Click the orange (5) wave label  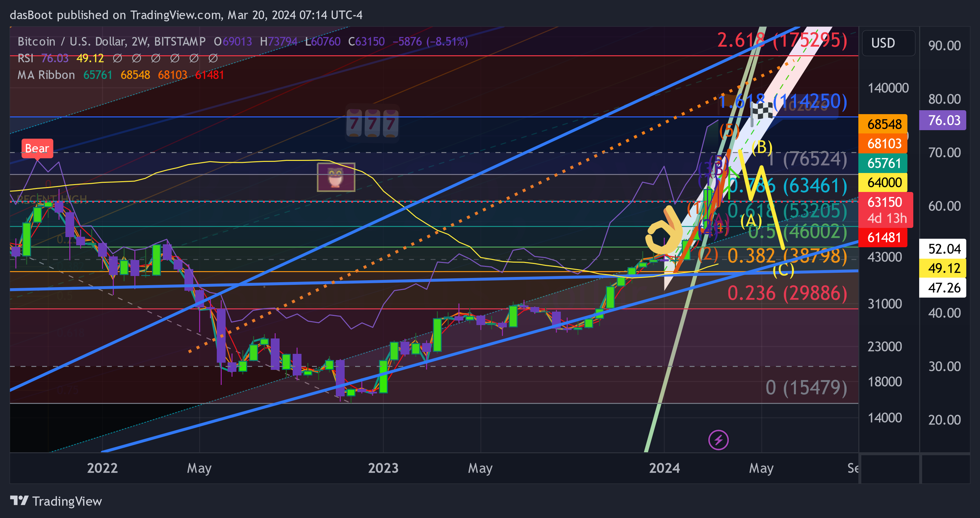729,131
